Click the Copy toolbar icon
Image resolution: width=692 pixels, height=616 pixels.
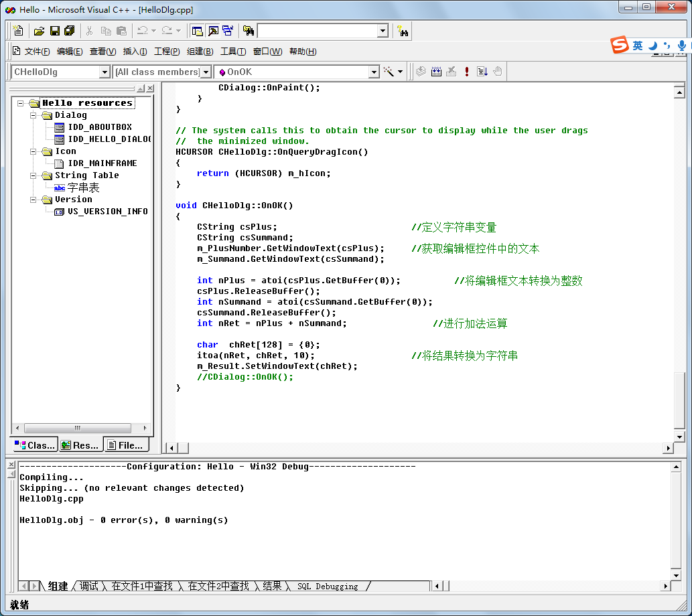106,31
